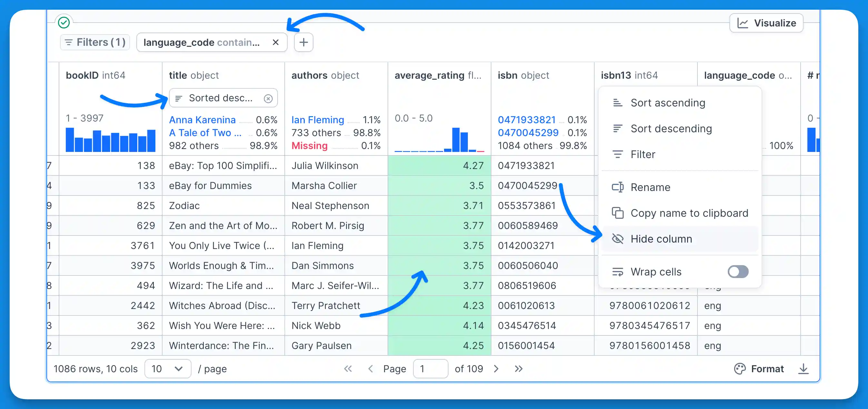Remove the language_code filter with the X
868x409 pixels.
click(275, 43)
